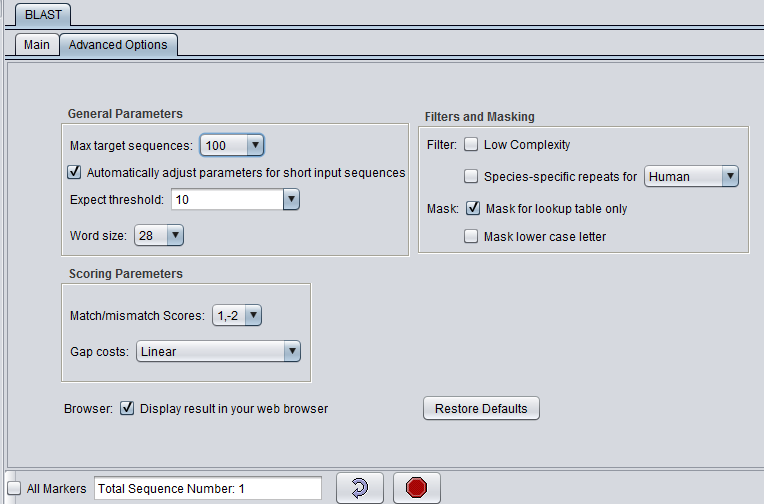The image size is (764, 504).
Task: Enable Species-specific repeats checkbox
Action: pyautogui.click(x=472, y=177)
